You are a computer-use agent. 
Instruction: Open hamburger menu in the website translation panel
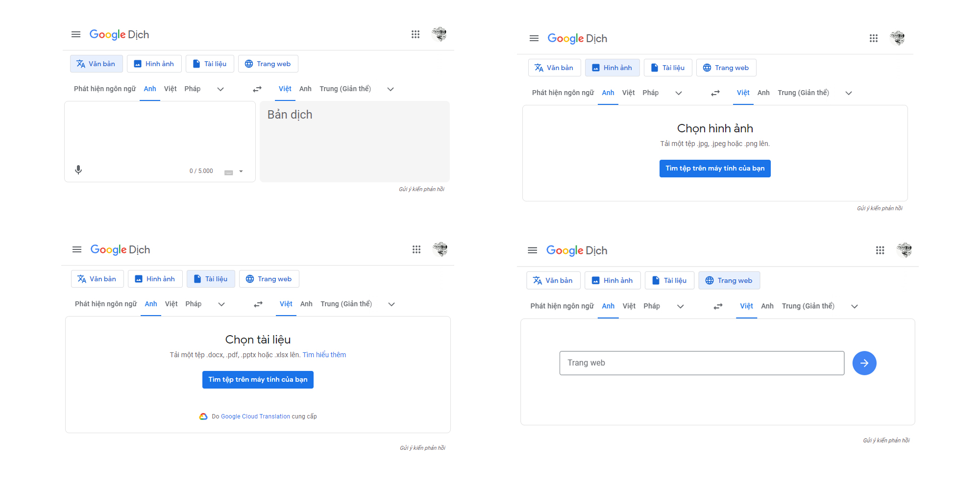click(533, 250)
